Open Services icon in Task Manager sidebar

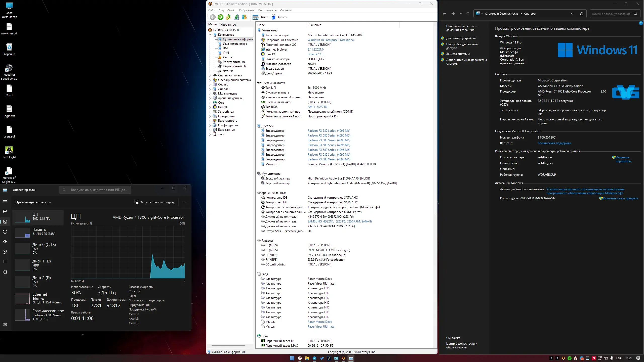coord(5,272)
